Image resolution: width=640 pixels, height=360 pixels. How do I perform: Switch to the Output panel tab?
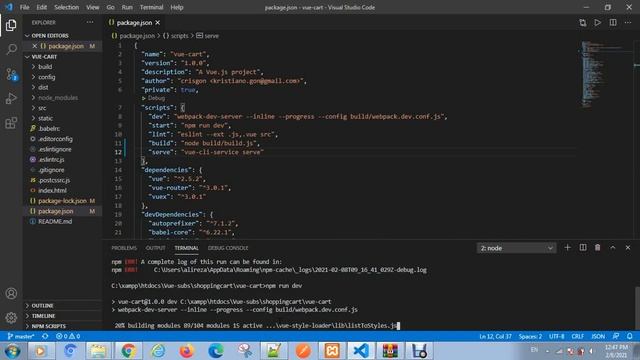pos(156,248)
